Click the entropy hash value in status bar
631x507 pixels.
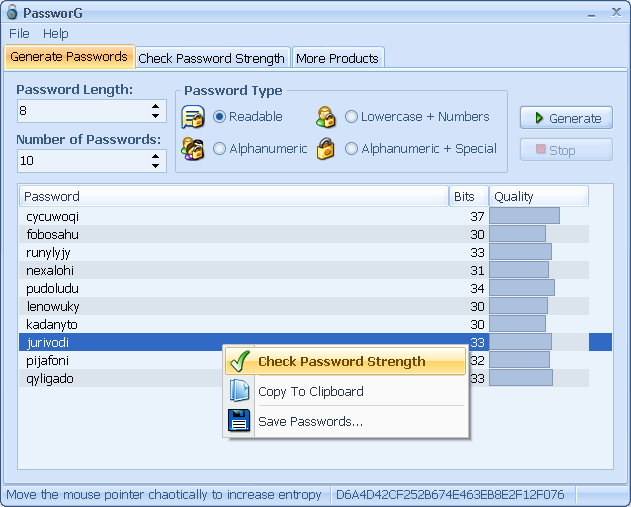(x=450, y=494)
